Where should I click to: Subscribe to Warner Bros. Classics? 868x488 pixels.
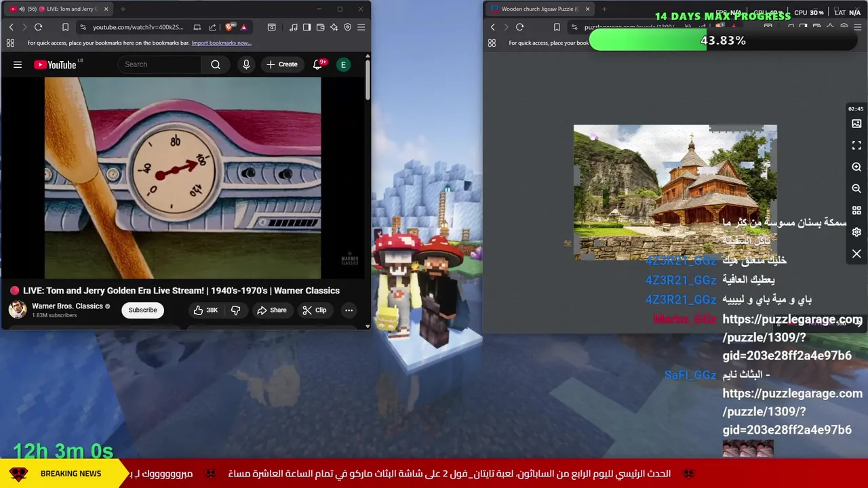click(x=142, y=310)
